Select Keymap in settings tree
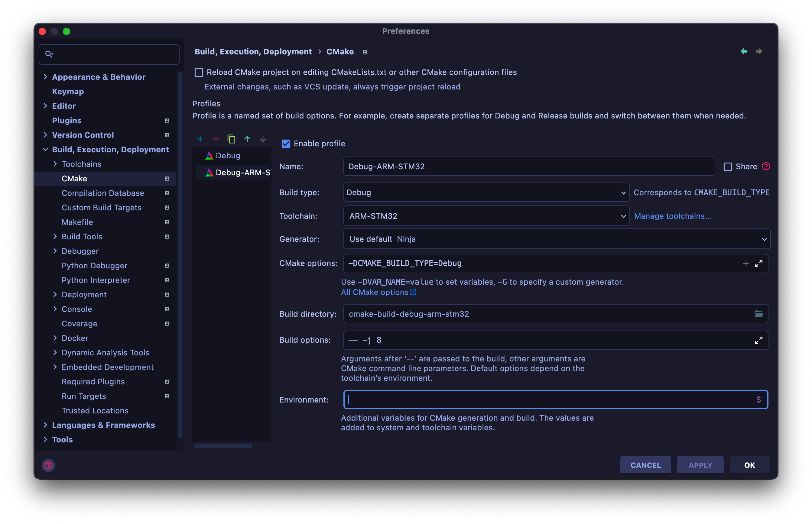 pos(68,92)
